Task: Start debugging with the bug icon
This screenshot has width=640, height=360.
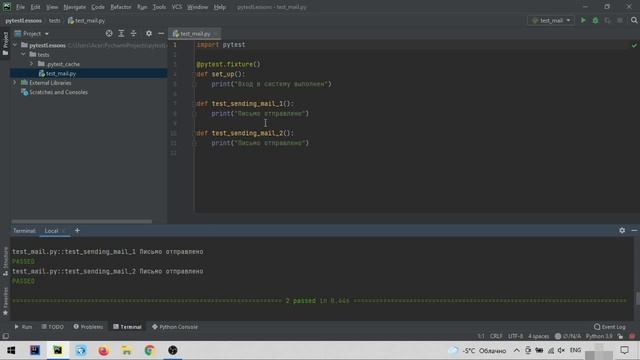Action: [x=595, y=20]
